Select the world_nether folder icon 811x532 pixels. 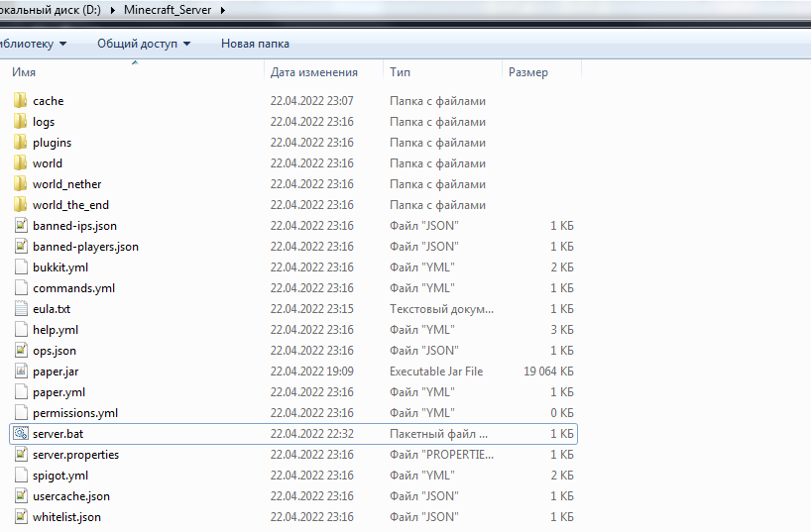pyautogui.click(x=20, y=183)
